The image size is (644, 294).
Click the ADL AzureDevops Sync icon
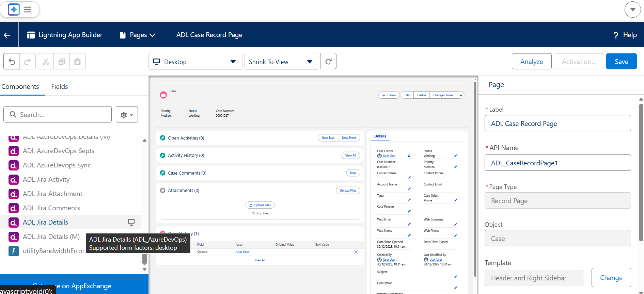click(14, 165)
